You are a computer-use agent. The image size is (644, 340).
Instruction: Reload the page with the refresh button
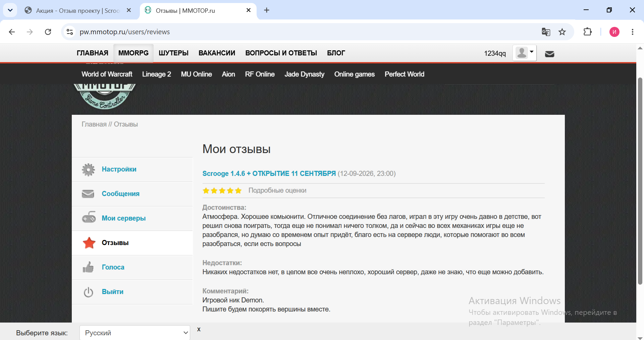pos(48,32)
